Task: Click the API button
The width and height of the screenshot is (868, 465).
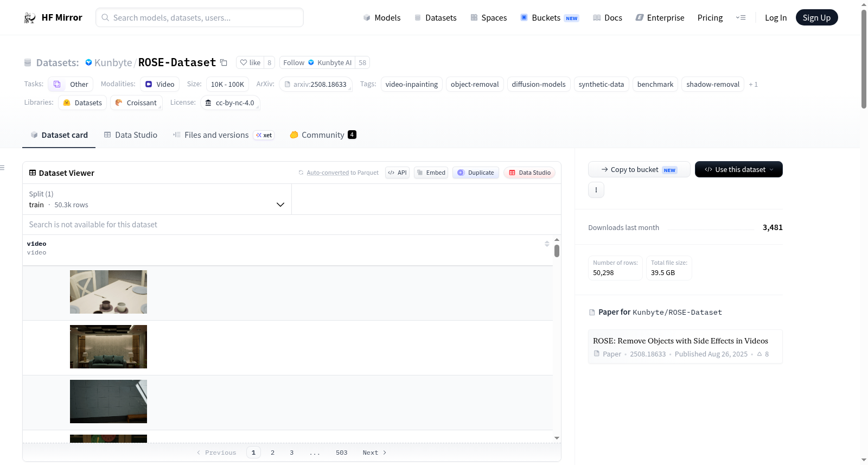Action: pos(397,173)
